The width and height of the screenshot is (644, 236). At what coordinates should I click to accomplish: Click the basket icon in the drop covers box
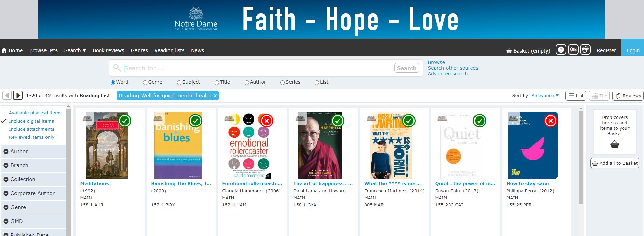coord(615,145)
